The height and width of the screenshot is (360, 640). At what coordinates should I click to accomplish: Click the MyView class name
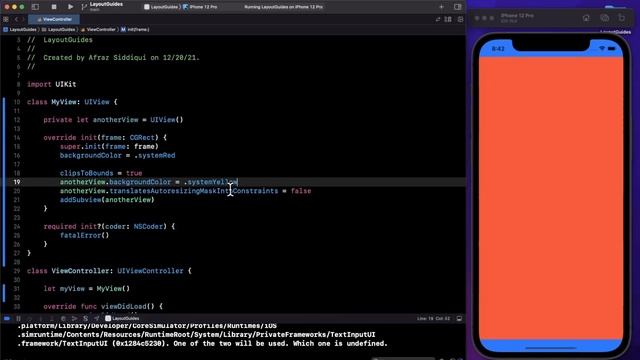pos(64,102)
